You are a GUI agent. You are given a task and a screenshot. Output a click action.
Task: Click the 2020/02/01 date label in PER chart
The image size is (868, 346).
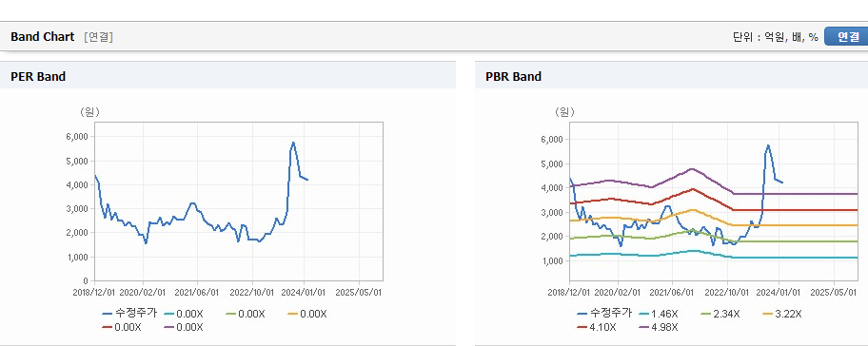pos(143,292)
